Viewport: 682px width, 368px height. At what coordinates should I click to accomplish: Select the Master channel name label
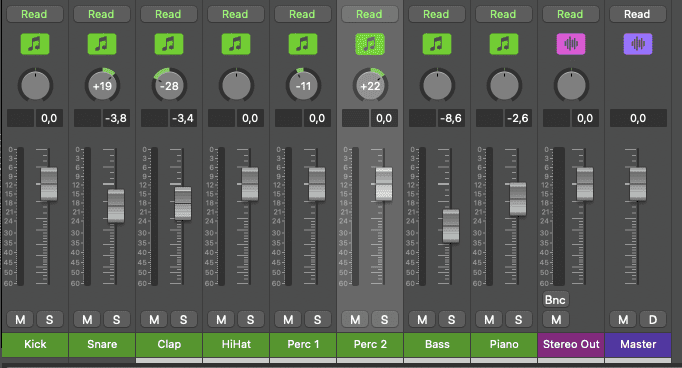638,345
